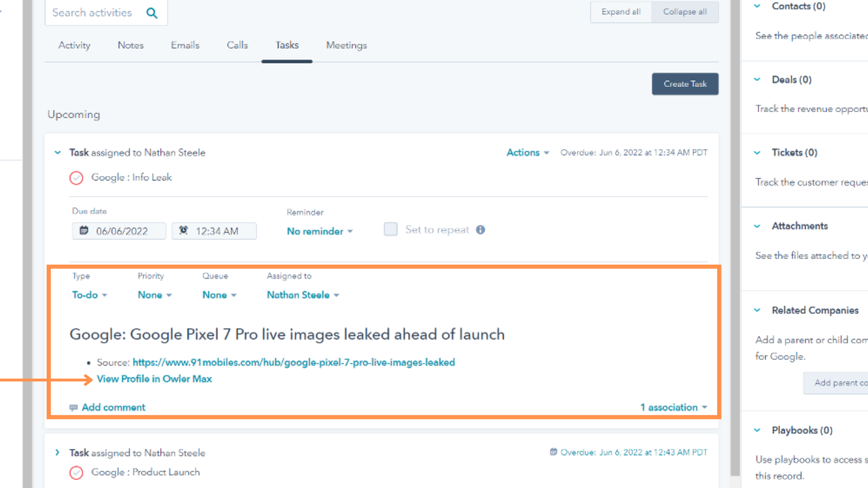This screenshot has width=868, height=488.
Task: Enable the Set to repeat checkbox
Action: click(390, 229)
